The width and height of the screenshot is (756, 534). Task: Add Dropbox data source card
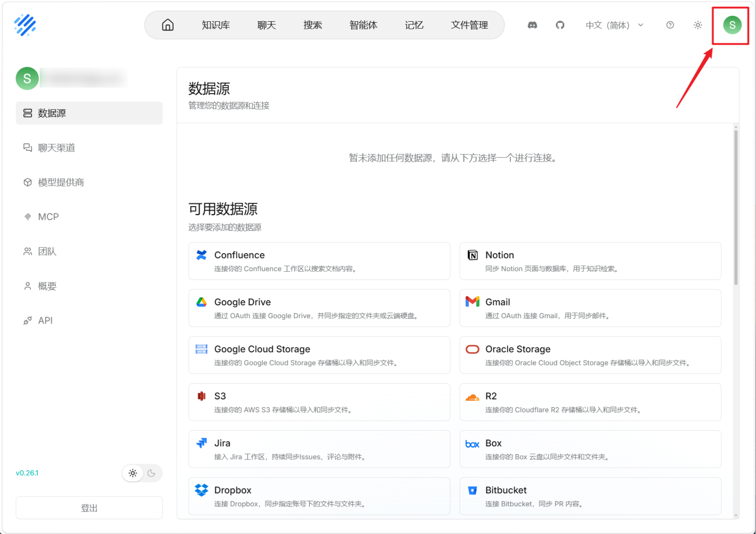point(319,496)
